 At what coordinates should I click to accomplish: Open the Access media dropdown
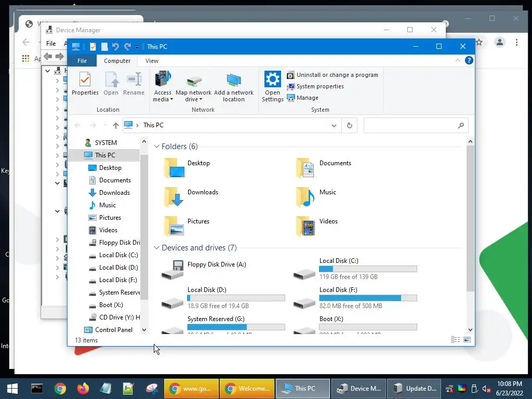(x=163, y=87)
